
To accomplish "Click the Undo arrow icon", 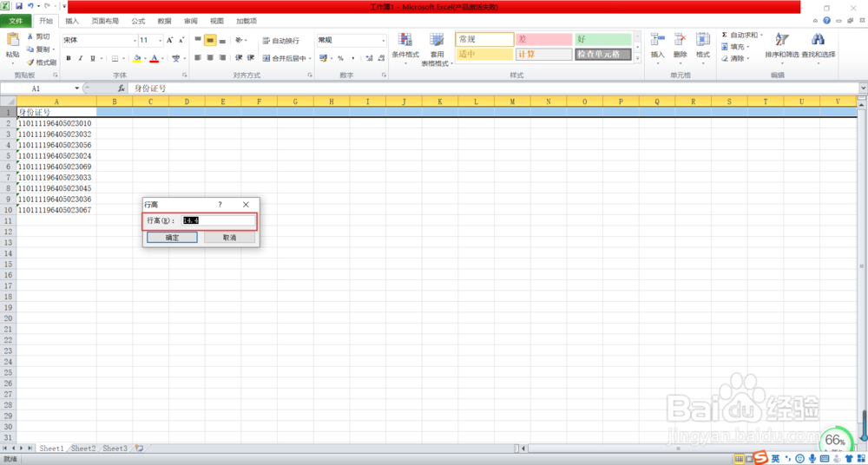I will (30, 6).
